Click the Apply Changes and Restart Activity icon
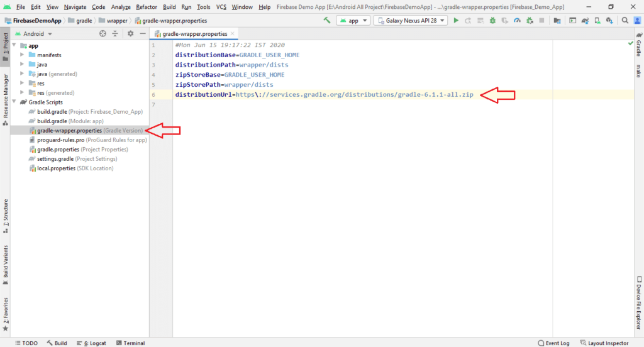This screenshot has height=347, width=644. (x=468, y=20)
